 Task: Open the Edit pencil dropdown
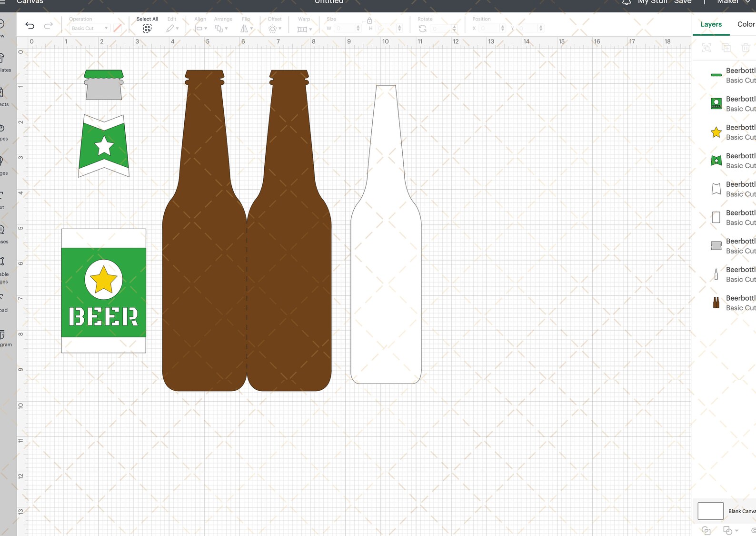point(172,29)
